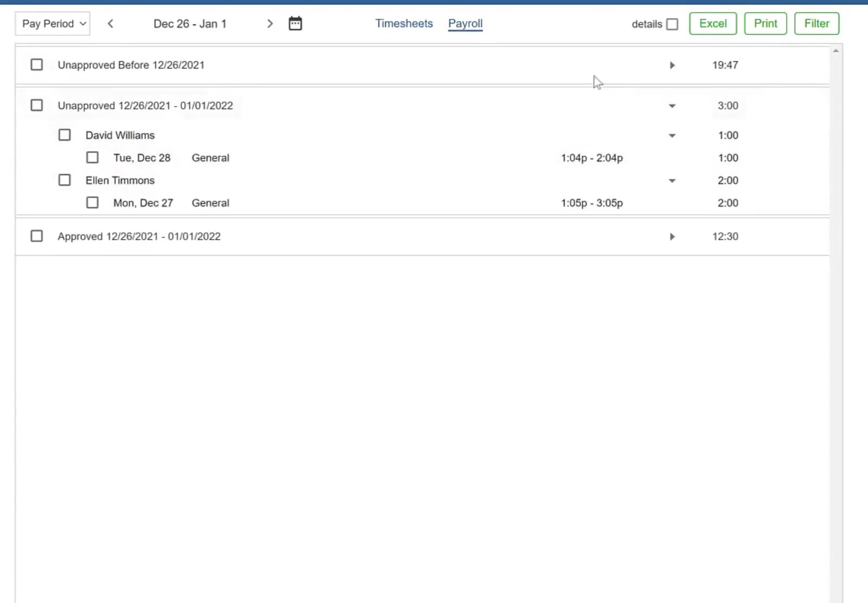The height and width of the screenshot is (603, 868).
Task: Open the Filter options
Action: coord(816,23)
